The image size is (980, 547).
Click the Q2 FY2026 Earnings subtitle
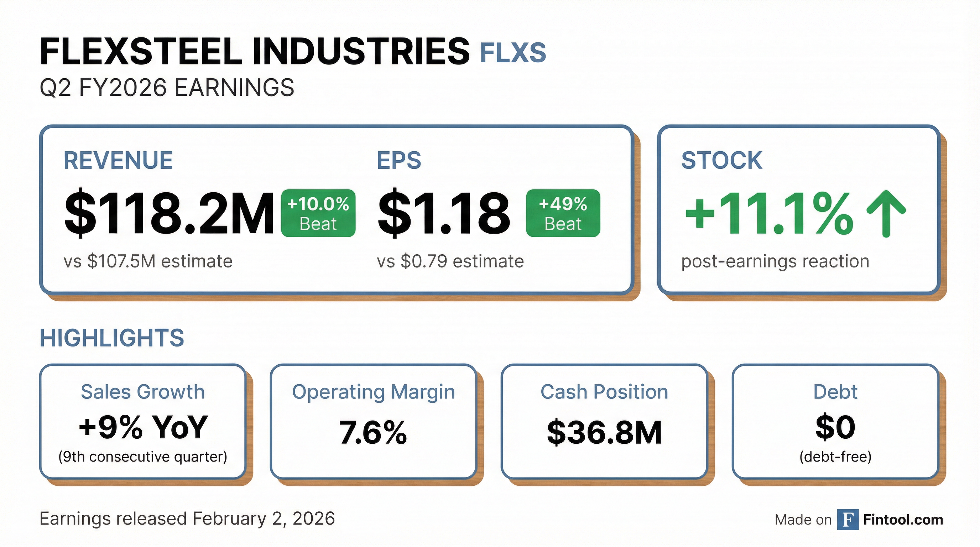coord(167,88)
